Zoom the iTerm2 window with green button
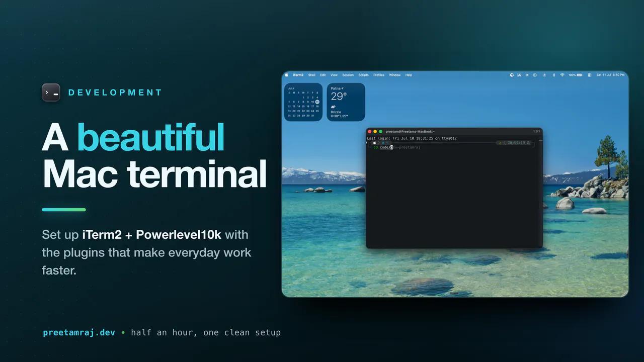This screenshot has width=644, height=362. point(381,131)
